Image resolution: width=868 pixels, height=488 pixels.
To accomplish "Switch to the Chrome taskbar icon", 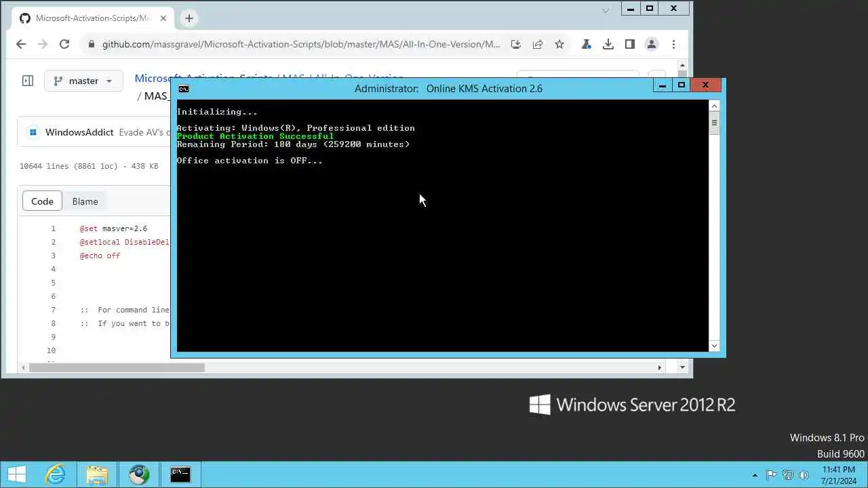I will coord(139,474).
